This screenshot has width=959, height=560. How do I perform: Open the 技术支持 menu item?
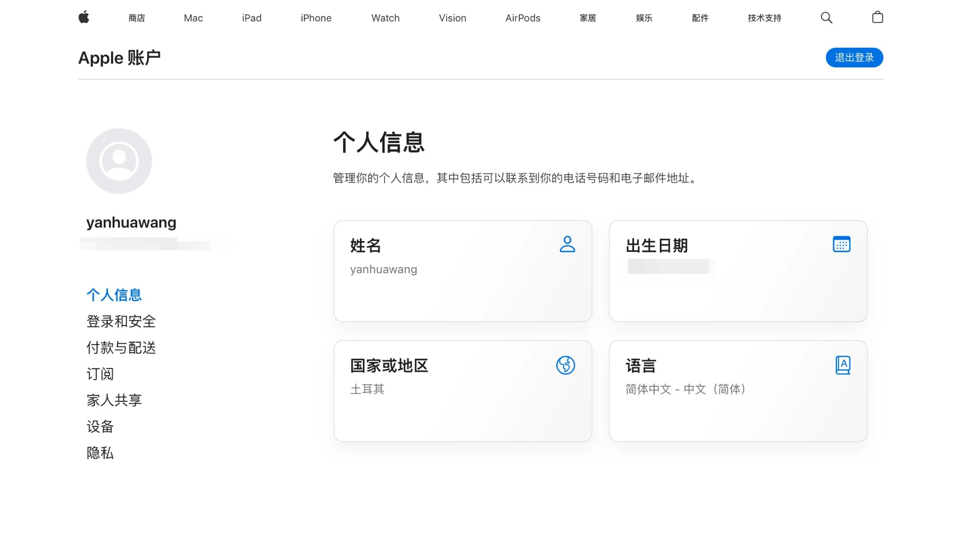click(764, 18)
